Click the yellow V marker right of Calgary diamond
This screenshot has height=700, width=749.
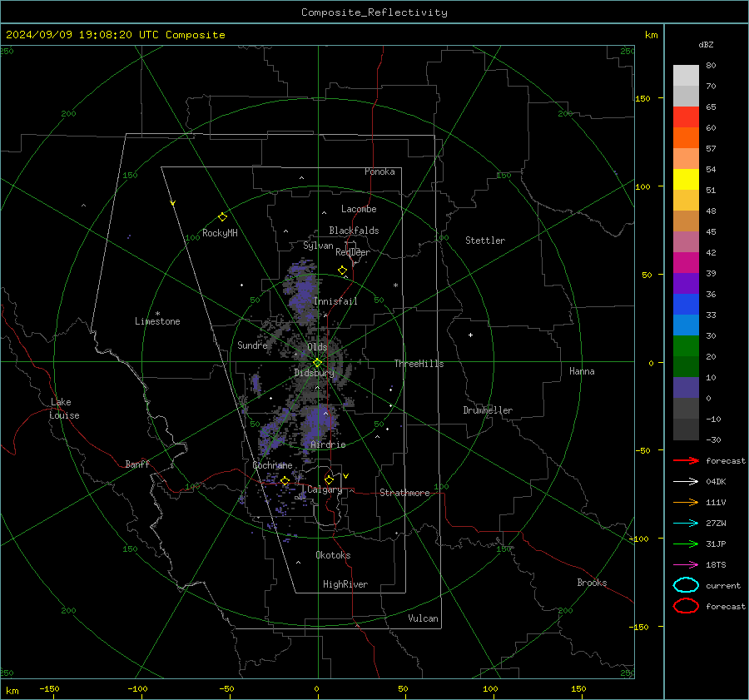point(346,476)
